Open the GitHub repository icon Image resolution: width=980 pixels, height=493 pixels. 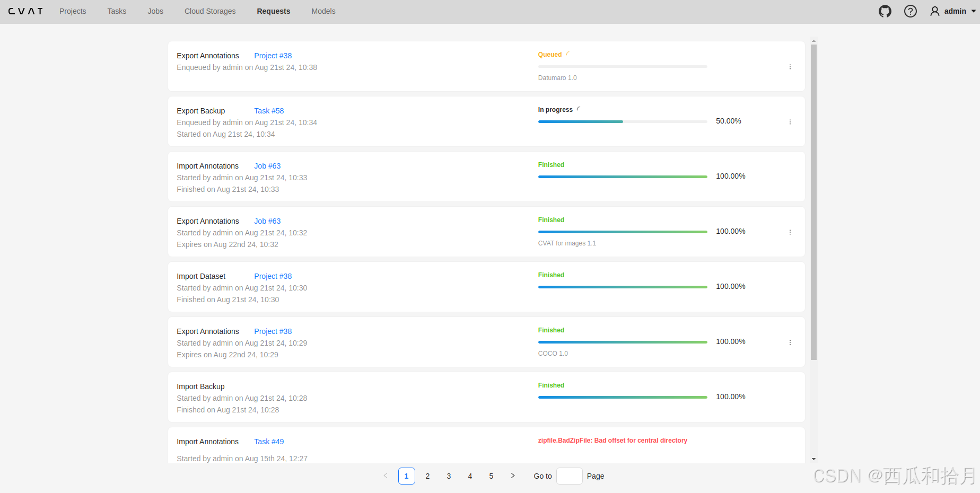coord(885,11)
